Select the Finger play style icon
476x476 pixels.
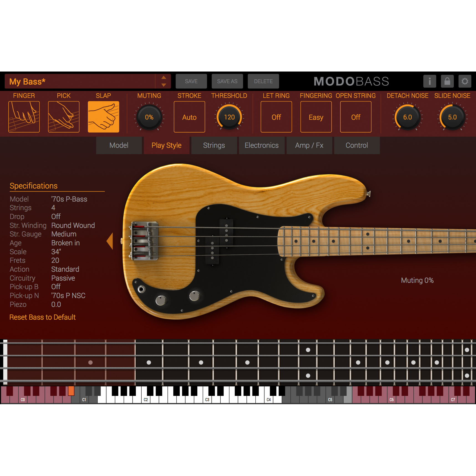(x=24, y=117)
